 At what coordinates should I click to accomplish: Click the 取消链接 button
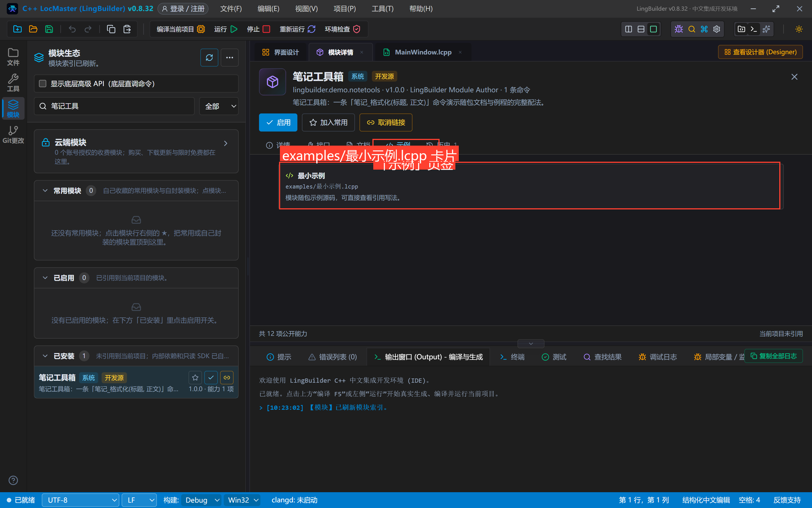tap(386, 122)
